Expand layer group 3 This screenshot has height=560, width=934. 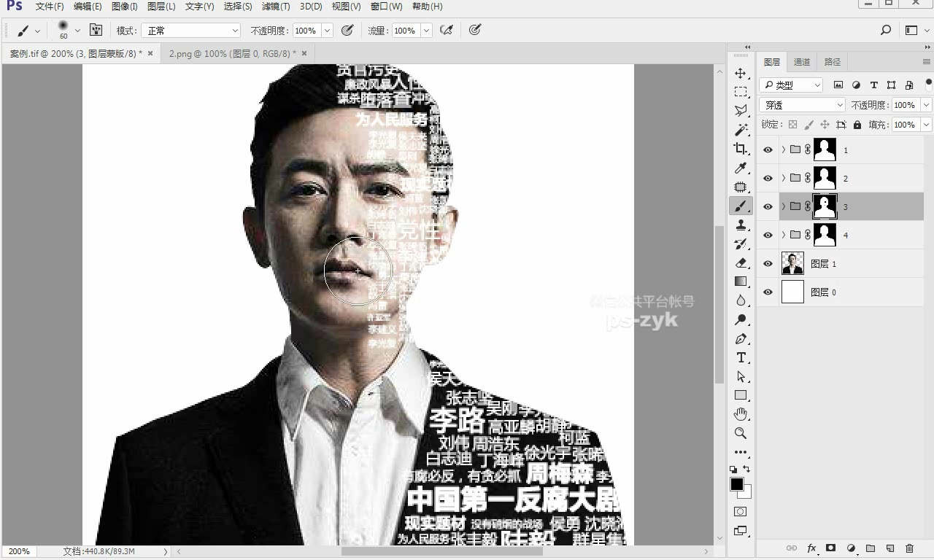783,206
